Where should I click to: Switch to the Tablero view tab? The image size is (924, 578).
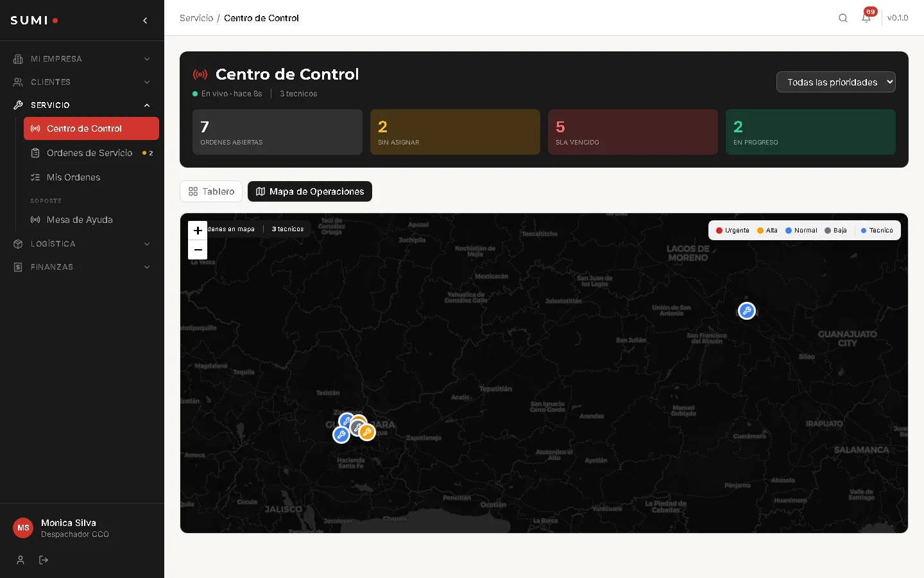210,191
